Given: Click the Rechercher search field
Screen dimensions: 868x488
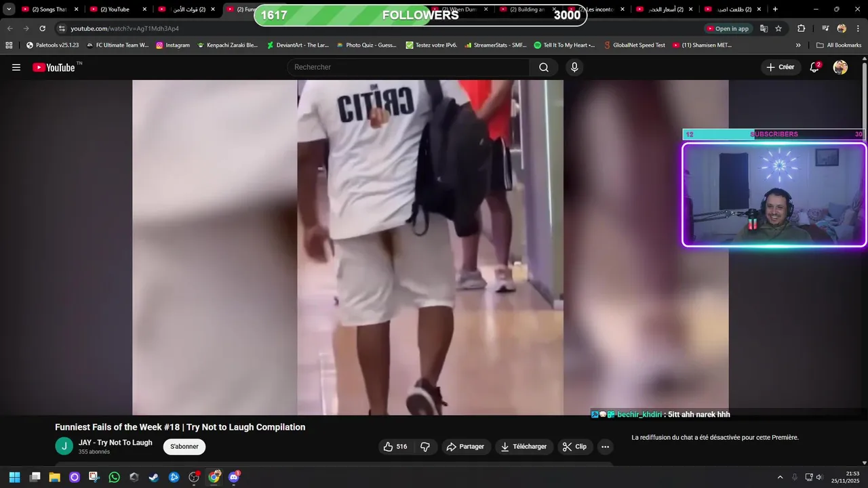Looking at the screenshot, I should 408,67.
